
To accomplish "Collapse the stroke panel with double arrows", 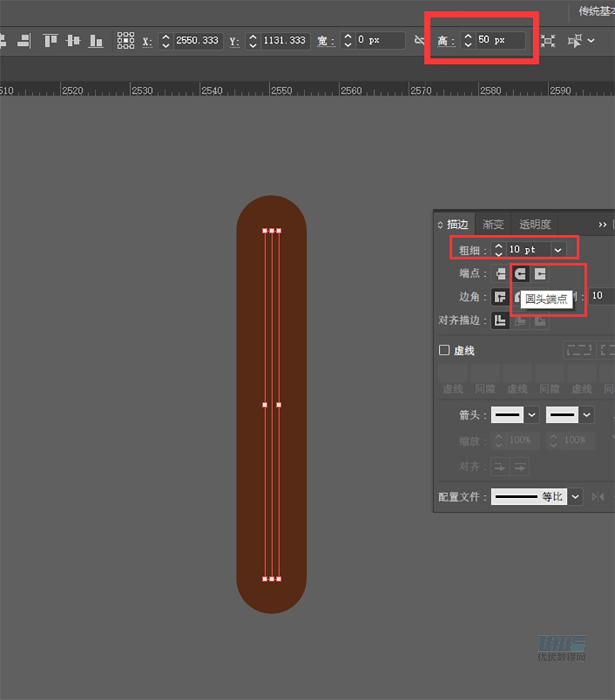I will 602,225.
